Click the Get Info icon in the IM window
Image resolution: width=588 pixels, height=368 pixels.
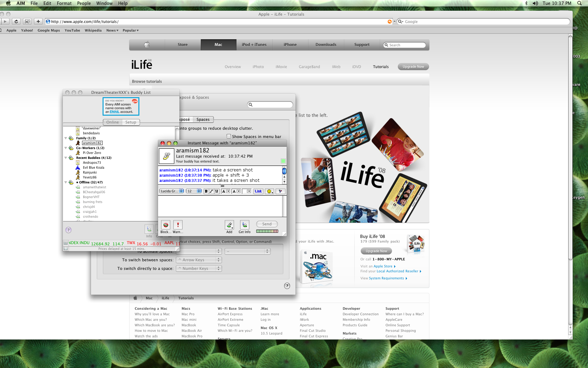[x=244, y=225]
